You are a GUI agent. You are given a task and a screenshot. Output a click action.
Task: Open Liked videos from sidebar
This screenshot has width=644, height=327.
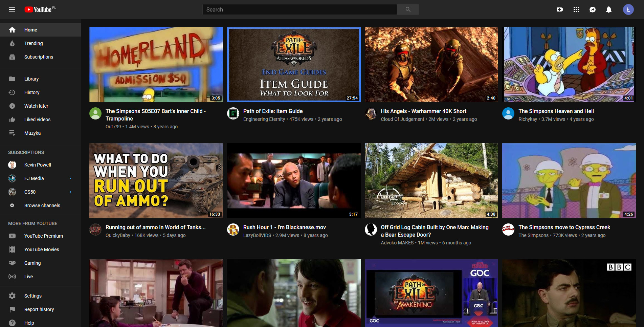point(41,119)
